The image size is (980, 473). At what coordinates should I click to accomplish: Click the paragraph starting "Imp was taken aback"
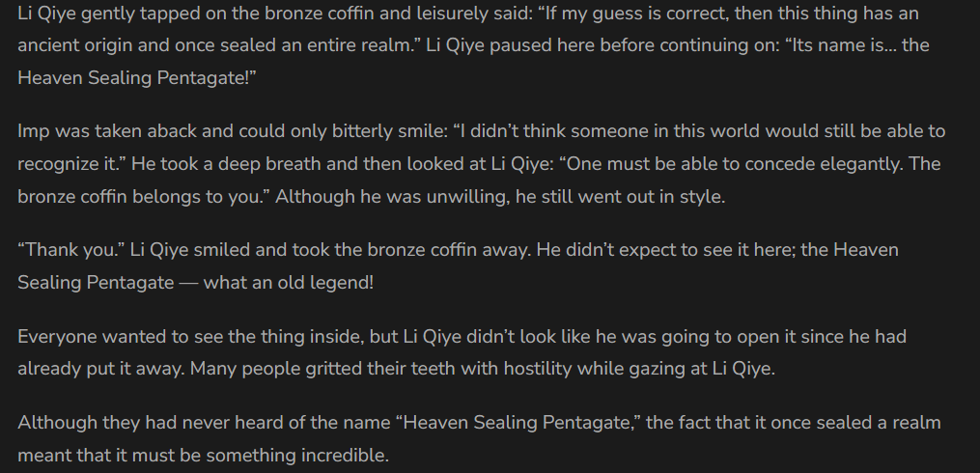(x=481, y=164)
